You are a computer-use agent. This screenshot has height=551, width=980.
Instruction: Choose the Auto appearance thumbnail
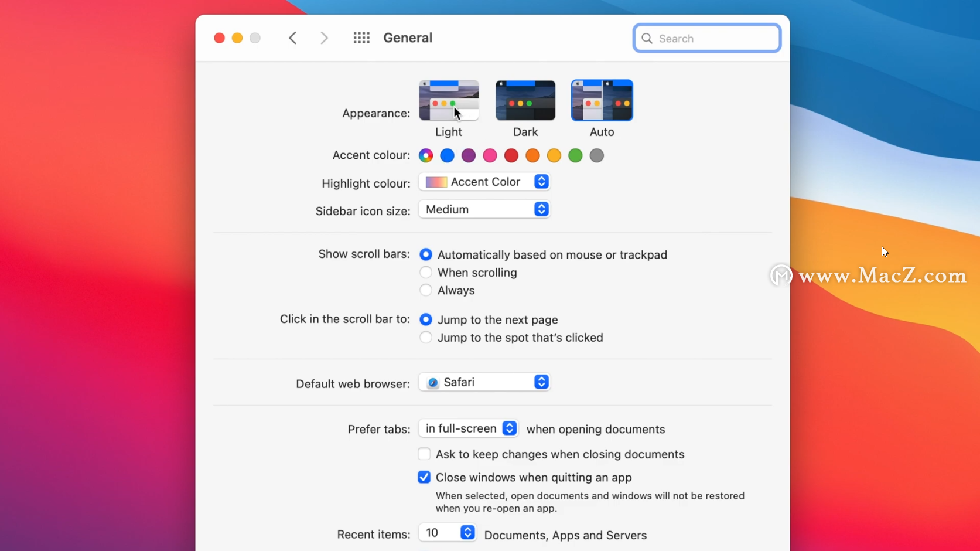coord(602,100)
